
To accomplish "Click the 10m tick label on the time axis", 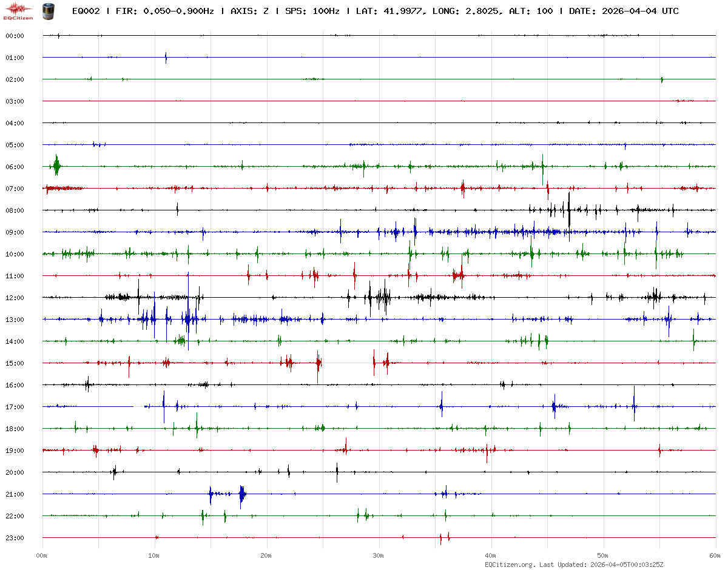I will (154, 555).
